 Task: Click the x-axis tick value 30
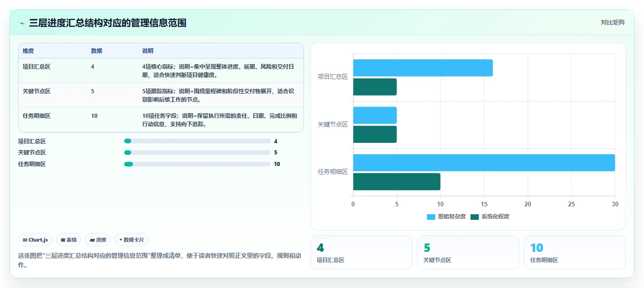click(615, 204)
